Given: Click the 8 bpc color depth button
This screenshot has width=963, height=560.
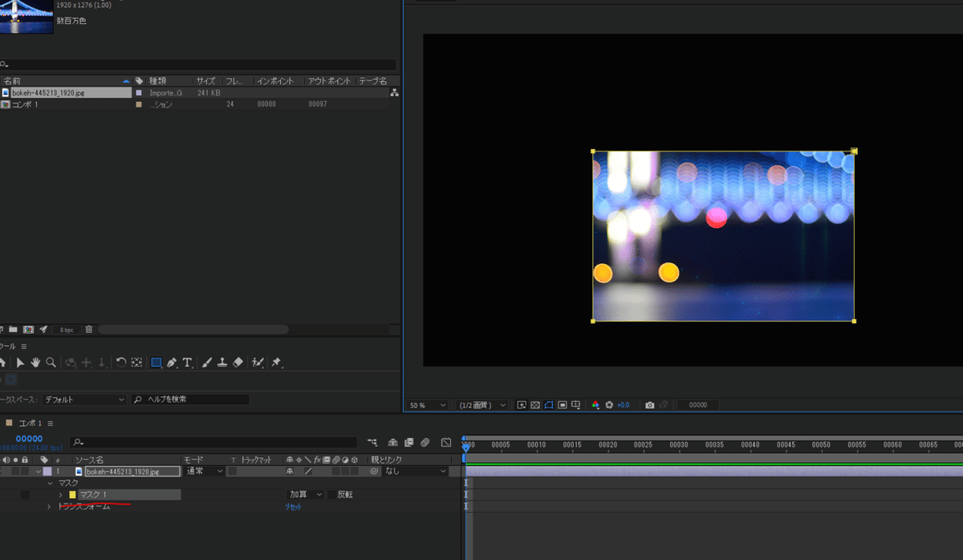Looking at the screenshot, I should click(x=65, y=330).
